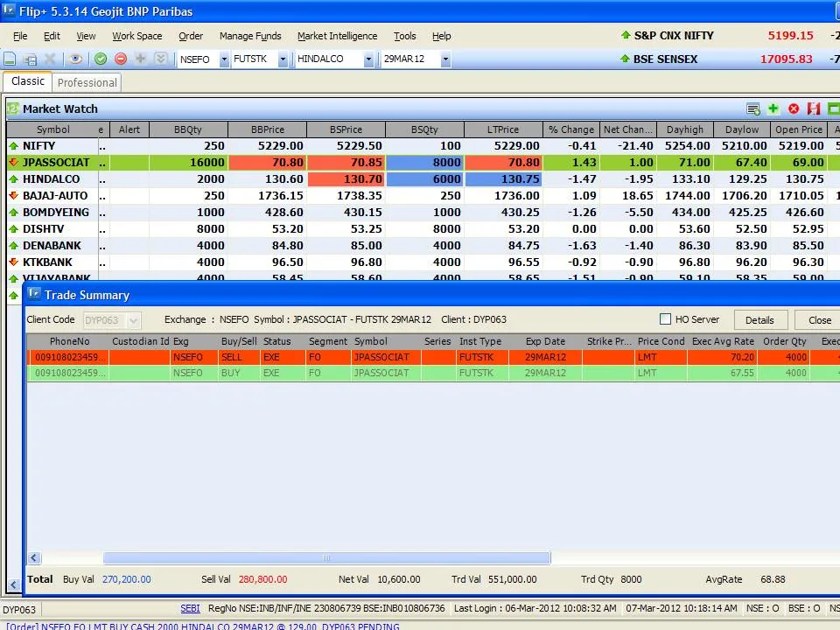Click the Close button in Trade Summary
840x630 pixels.
tap(819, 320)
